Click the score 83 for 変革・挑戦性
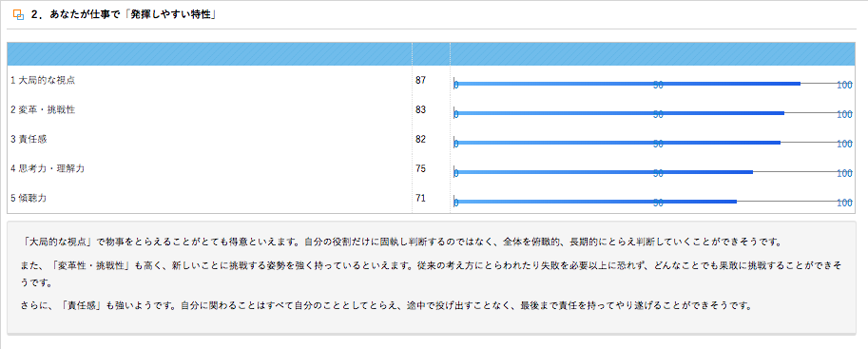 (x=421, y=109)
